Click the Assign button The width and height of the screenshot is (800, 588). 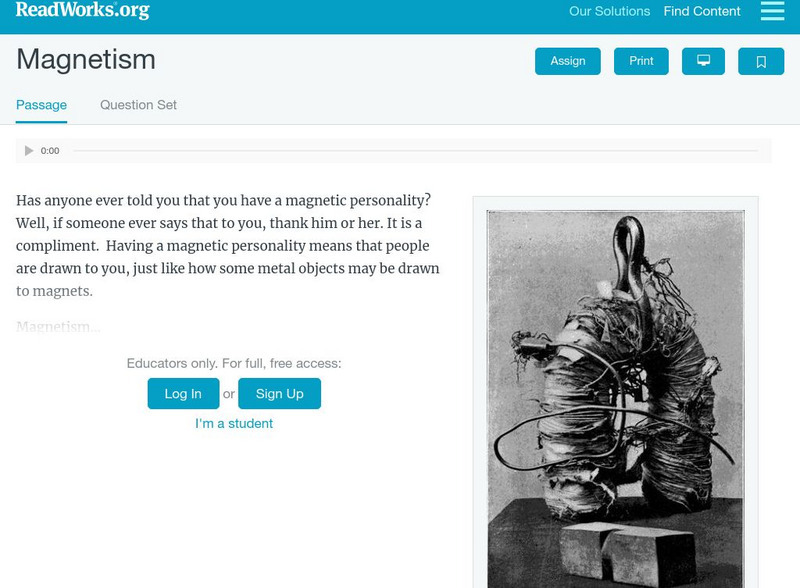(567, 61)
